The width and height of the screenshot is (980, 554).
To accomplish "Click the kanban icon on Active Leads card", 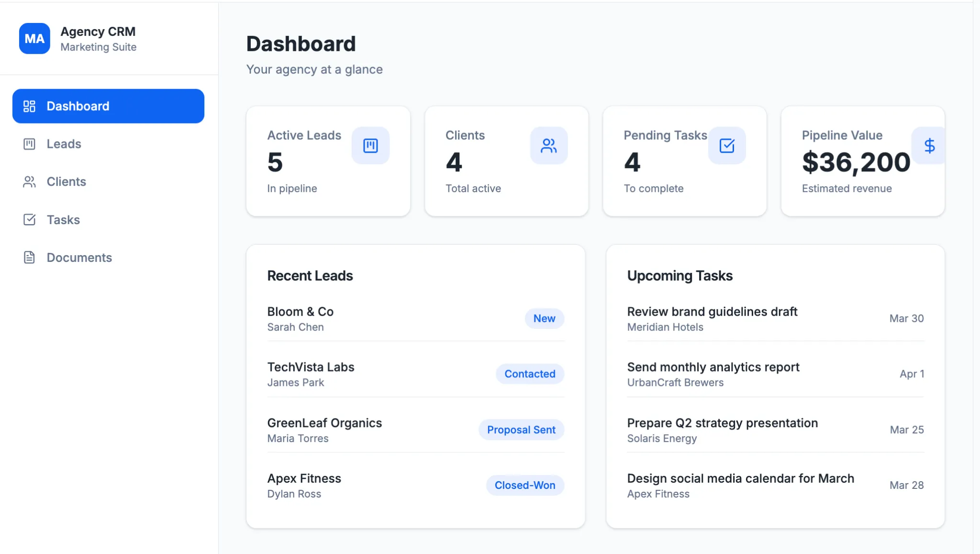I will click(x=370, y=146).
